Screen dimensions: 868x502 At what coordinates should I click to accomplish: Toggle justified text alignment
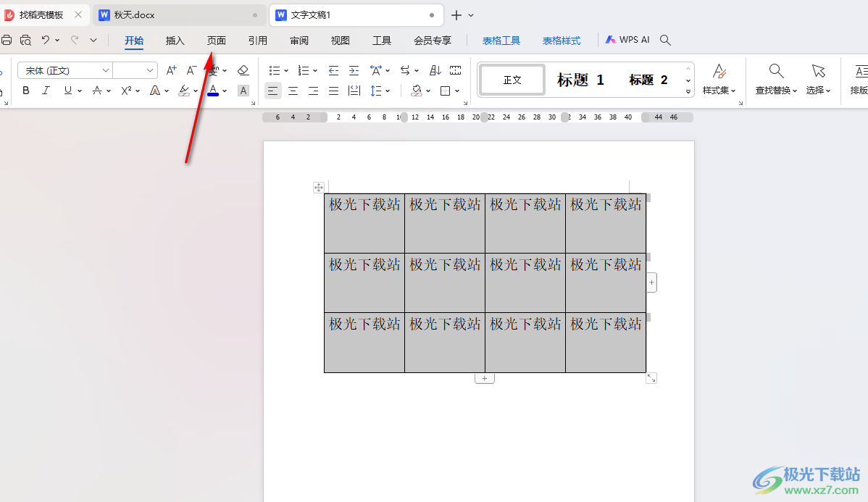(x=334, y=91)
